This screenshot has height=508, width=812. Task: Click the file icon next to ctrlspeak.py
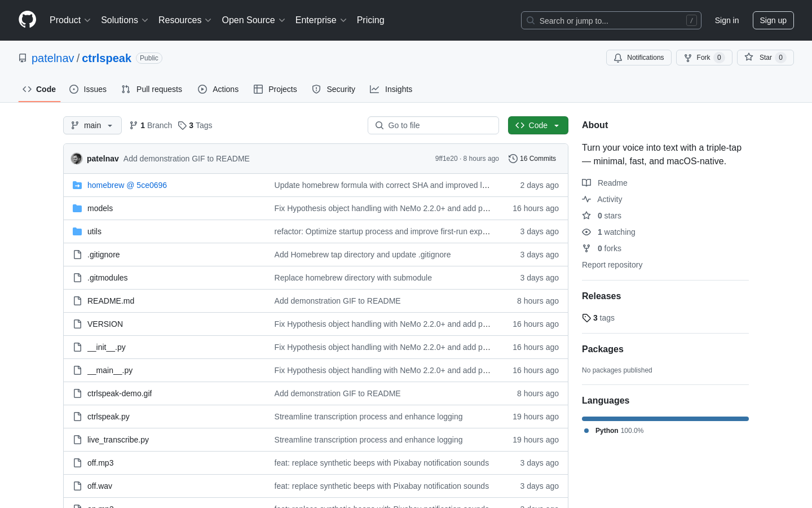point(77,417)
